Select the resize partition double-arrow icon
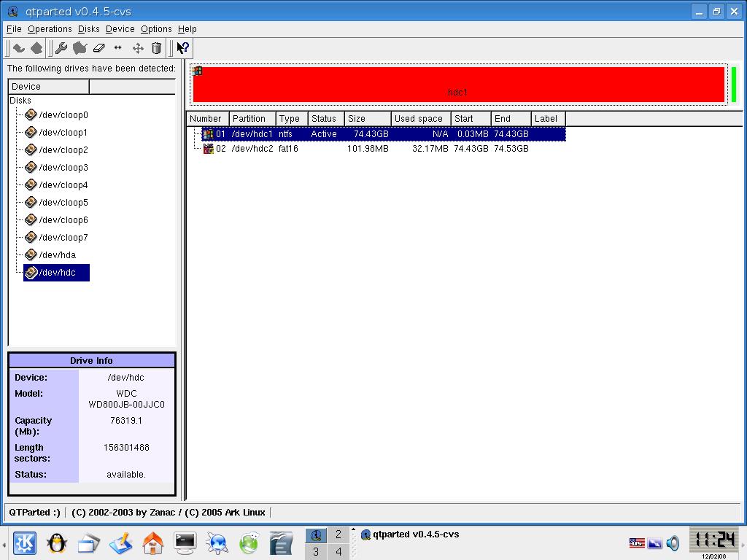The image size is (747, 560). [x=117, y=47]
